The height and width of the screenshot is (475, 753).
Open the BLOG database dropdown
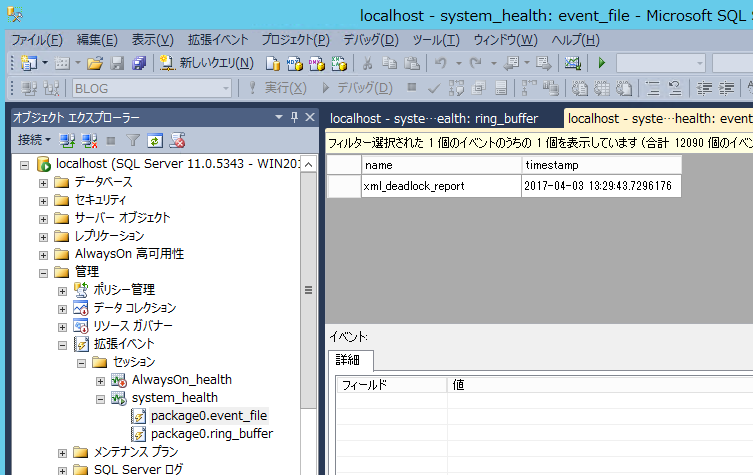[x=226, y=88]
